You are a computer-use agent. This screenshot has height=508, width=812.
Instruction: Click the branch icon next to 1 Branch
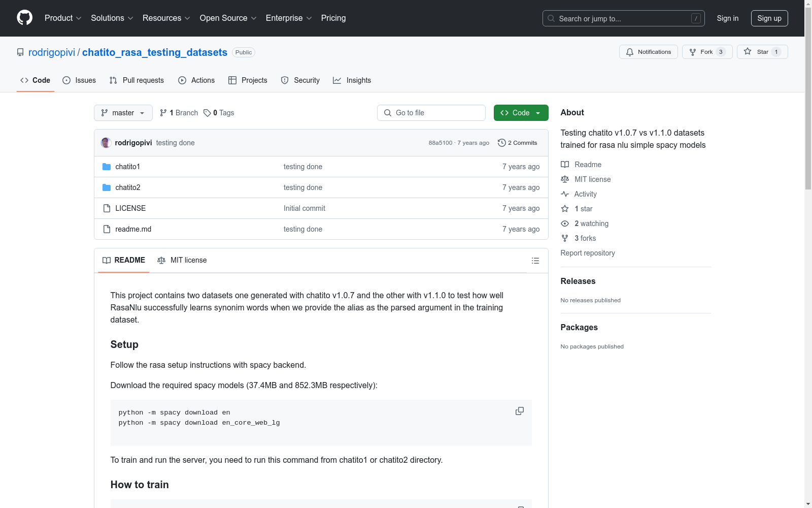(x=163, y=113)
